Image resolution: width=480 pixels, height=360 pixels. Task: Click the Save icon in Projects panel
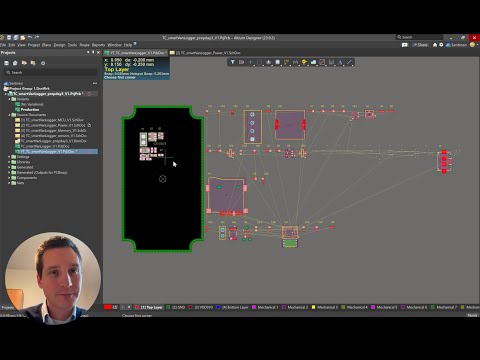(6, 63)
